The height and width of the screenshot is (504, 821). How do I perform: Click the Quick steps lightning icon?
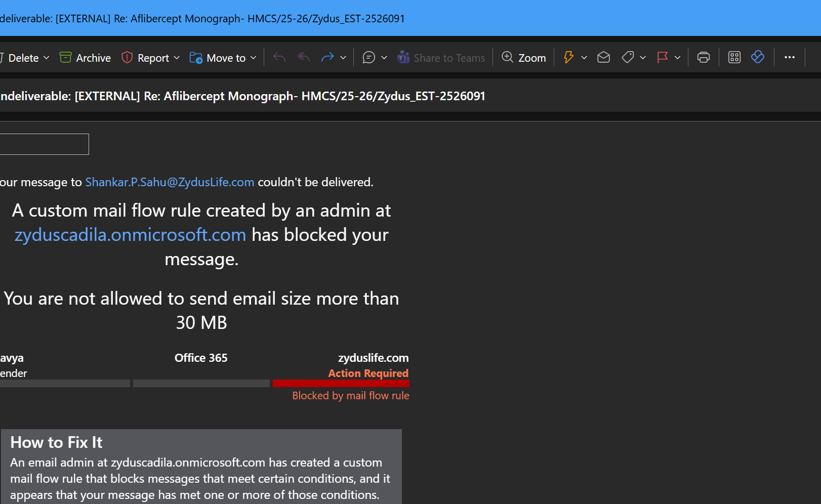(x=568, y=58)
